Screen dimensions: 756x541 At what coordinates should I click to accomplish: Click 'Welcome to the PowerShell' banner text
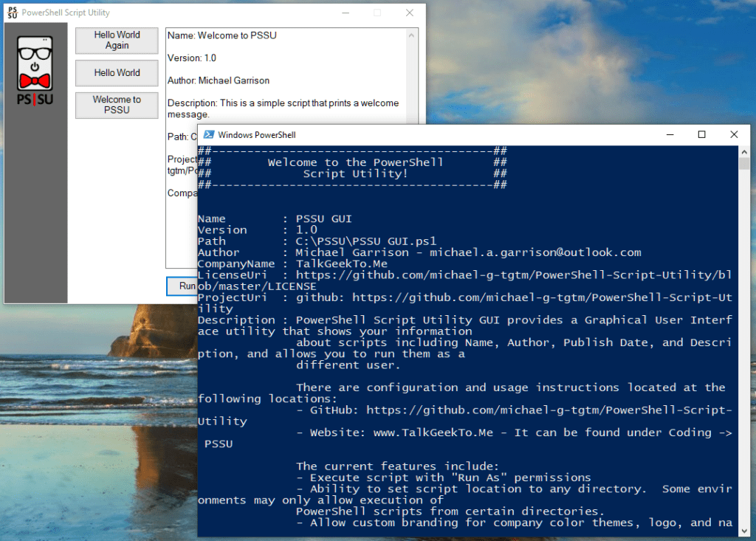tap(355, 162)
